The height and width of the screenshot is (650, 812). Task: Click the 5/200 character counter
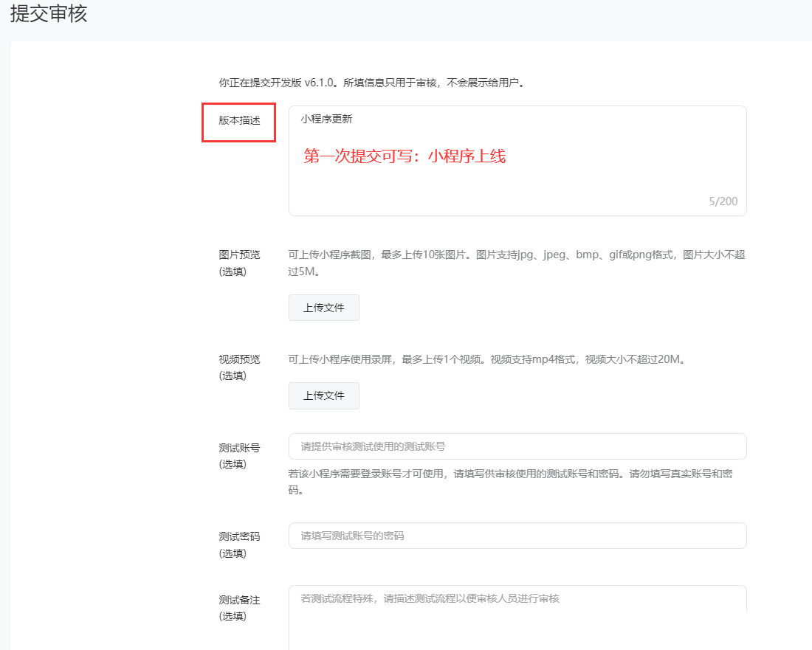click(x=723, y=201)
